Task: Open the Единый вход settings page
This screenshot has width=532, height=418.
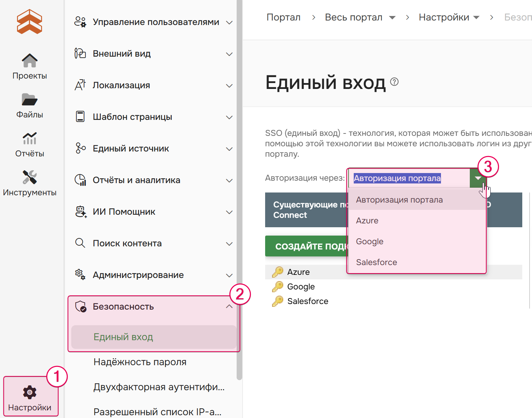Action: (x=123, y=337)
